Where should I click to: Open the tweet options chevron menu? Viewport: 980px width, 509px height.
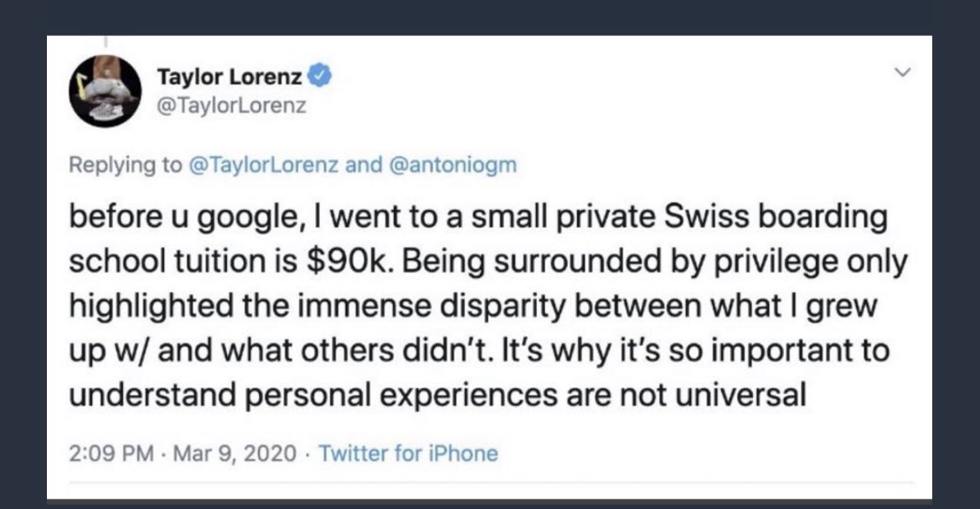[901, 74]
